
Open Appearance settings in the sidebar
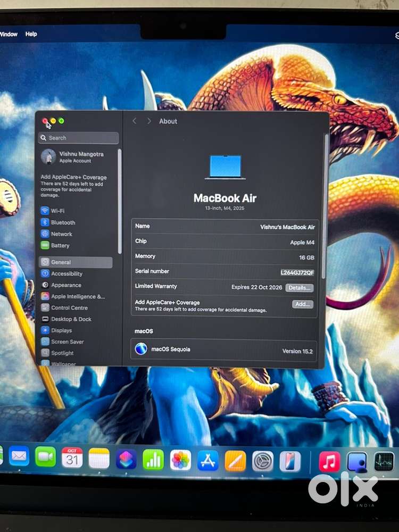61,285
